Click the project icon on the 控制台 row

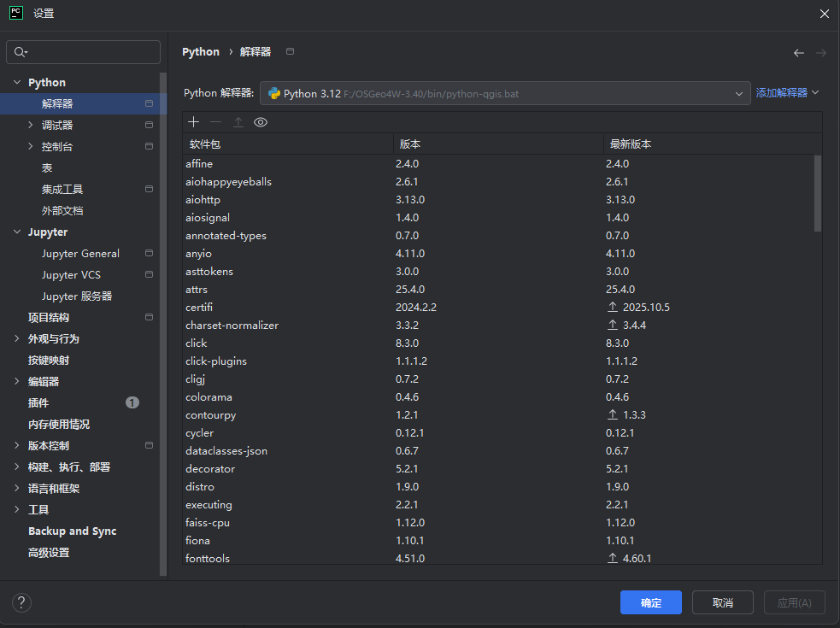pos(149,146)
